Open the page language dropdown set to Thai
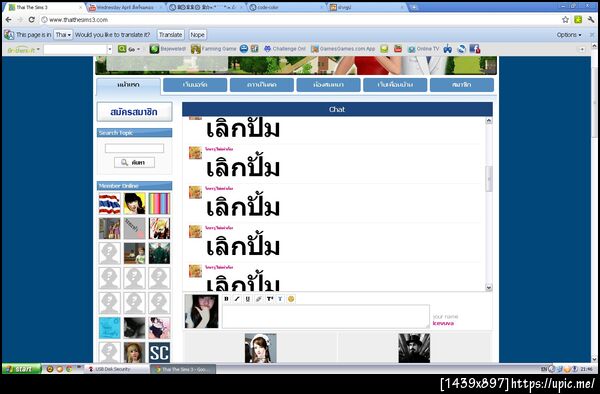Image resolution: width=600 pixels, height=394 pixels. coord(63,35)
